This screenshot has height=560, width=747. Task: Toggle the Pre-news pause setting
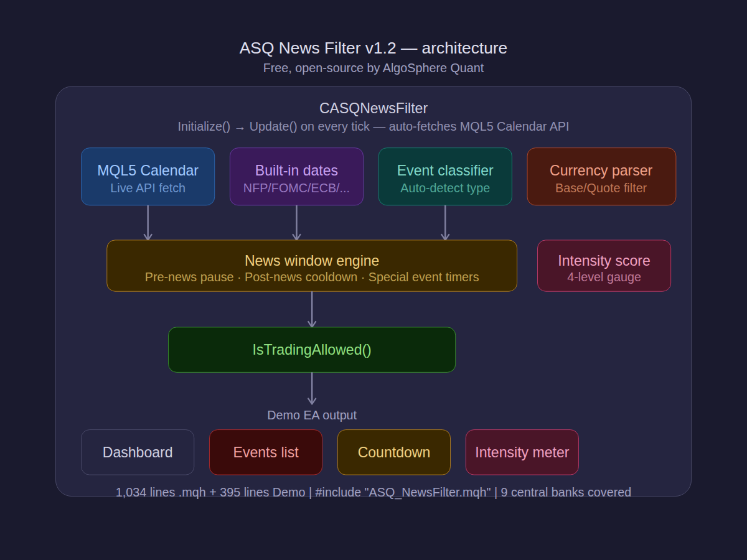(189, 277)
